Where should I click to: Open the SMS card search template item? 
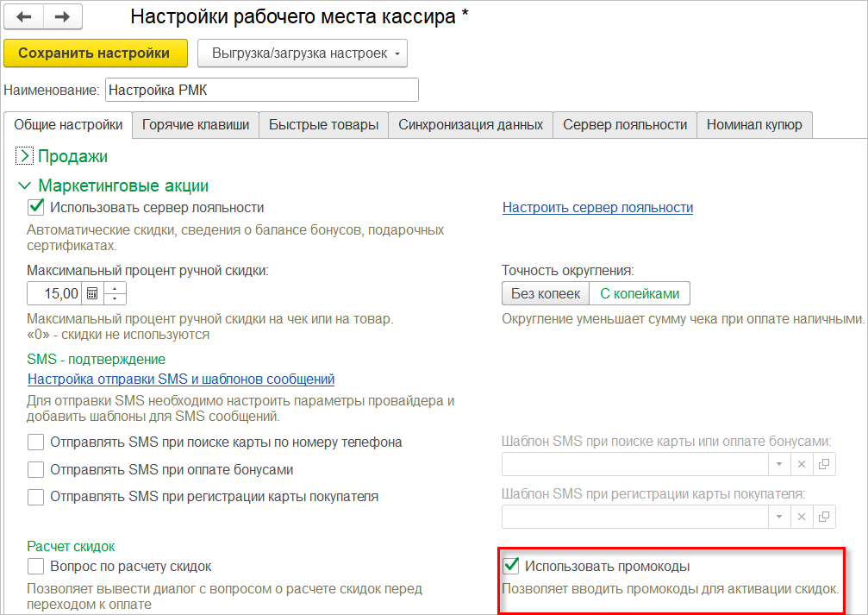824,464
